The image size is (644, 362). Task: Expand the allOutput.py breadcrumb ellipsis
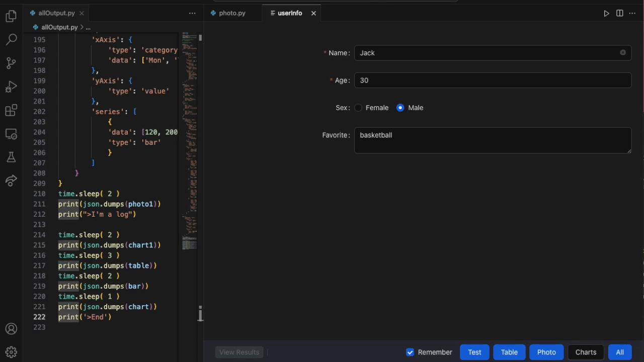point(88,27)
